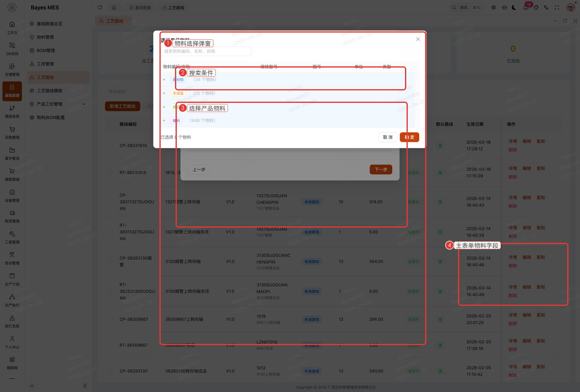The width and height of the screenshot is (580, 392).
Task: Check the row CP-38283130 checkbox
Action: 110,371
